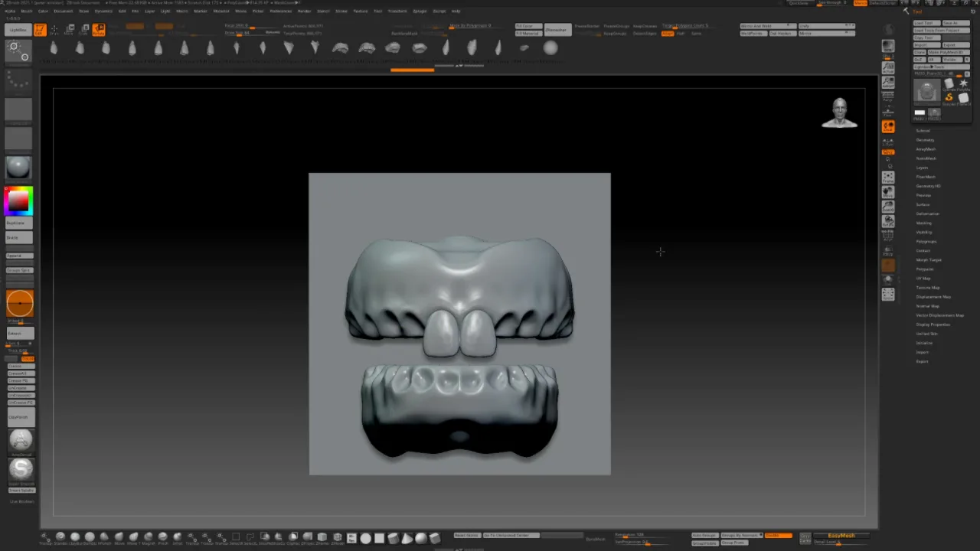Screen dimensions: 980x551
Task: Click the Frame view icon
Action: pyautogui.click(x=888, y=178)
